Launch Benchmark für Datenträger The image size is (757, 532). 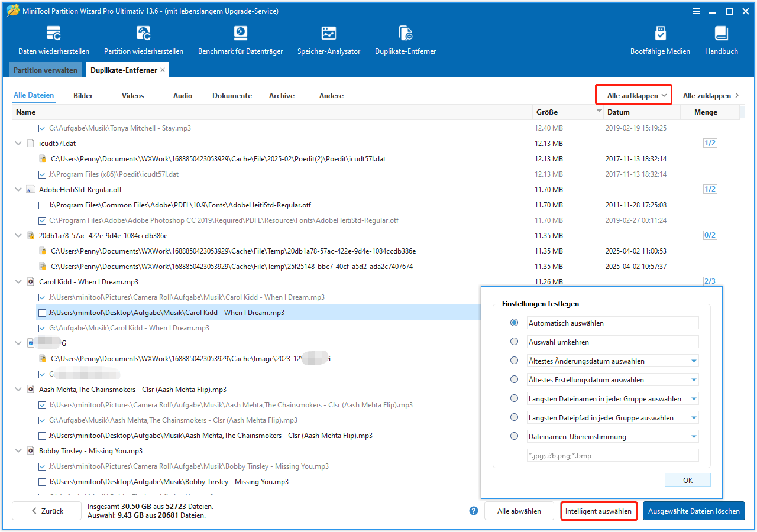click(x=240, y=40)
